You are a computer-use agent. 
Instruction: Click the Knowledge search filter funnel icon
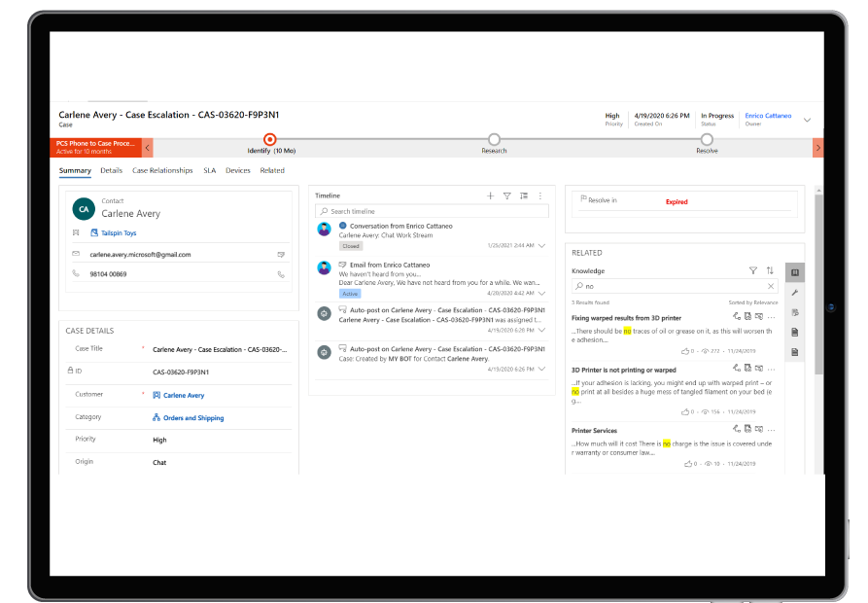click(x=753, y=270)
